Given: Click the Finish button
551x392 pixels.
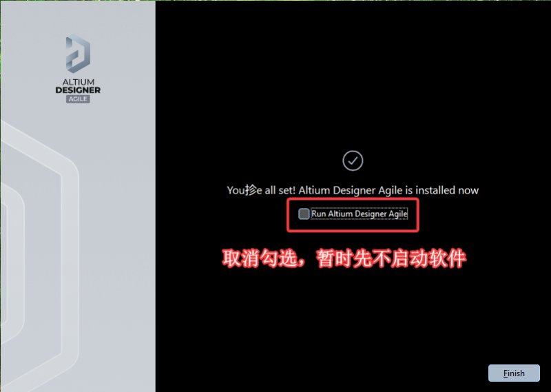Looking at the screenshot, I should point(514,373).
